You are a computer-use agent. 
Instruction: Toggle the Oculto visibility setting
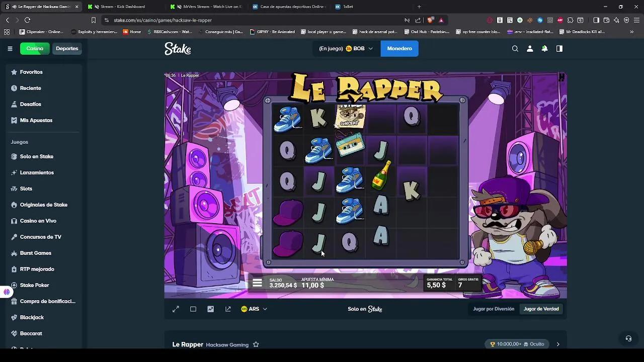point(533,344)
